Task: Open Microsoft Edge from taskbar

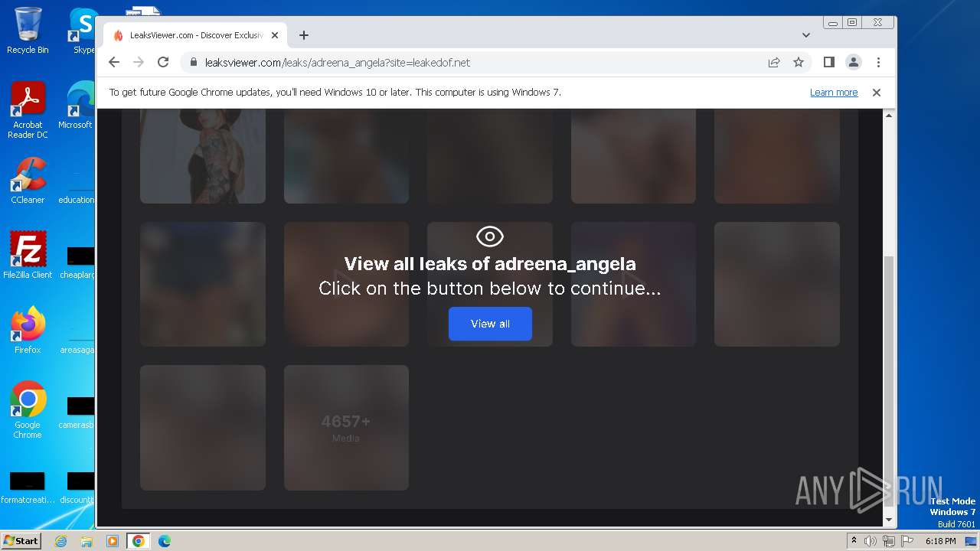Action: 164,541
